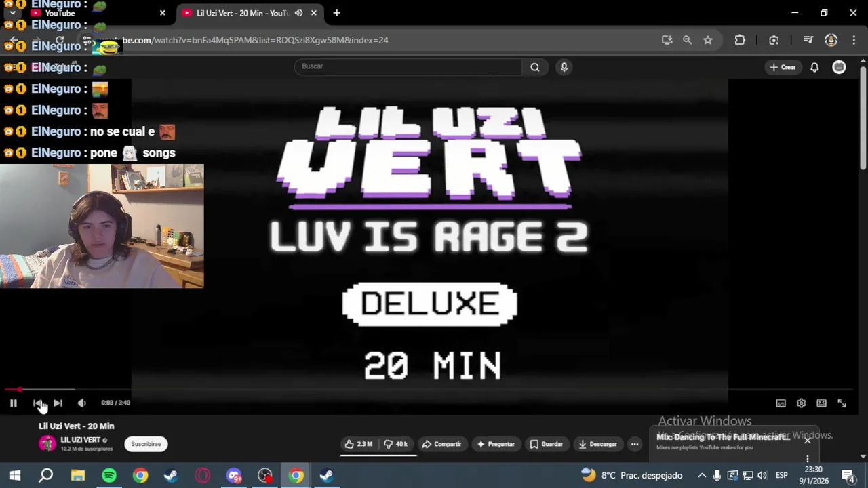Image resolution: width=868 pixels, height=488 pixels.
Task: Open the YouTube account avatar menu
Action: 839,67
